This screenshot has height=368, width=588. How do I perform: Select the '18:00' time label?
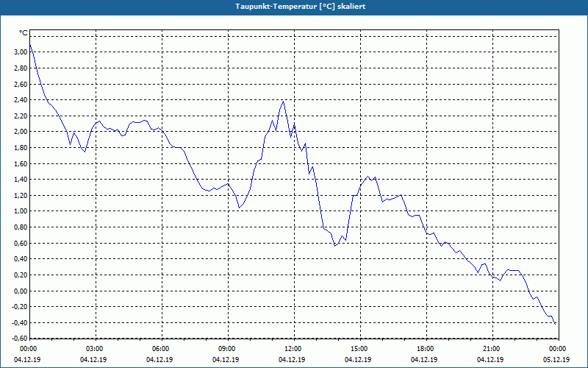(x=426, y=349)
